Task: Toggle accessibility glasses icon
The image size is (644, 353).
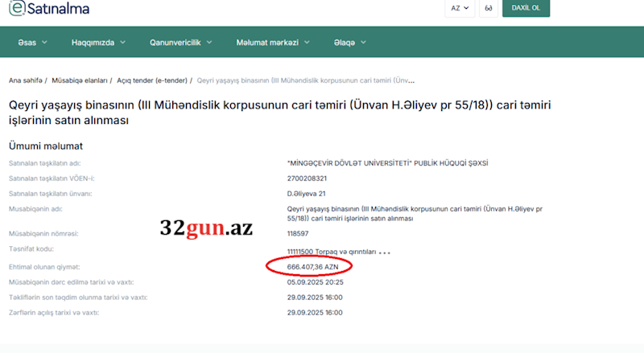Action: [489, 8]
